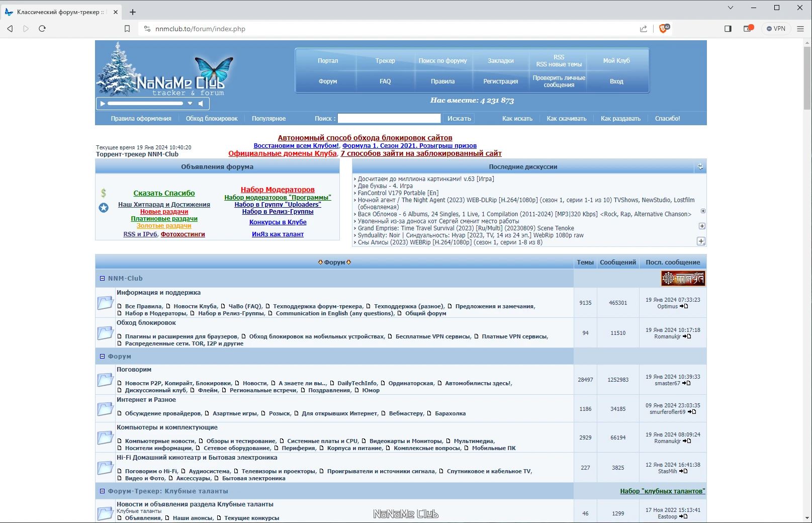Click the Brave Shields lion icon
Viewport: 812px width, 523px height.
coord(664,29)
